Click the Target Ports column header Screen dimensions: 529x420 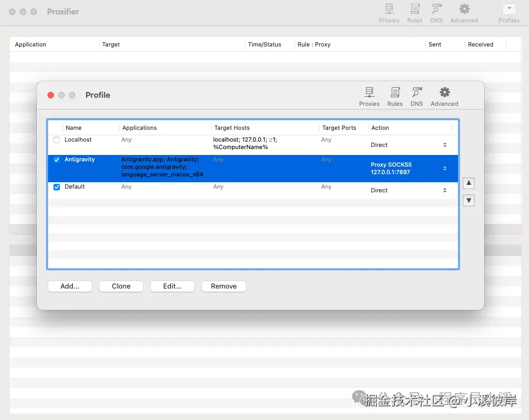click(x=339, y=128)
